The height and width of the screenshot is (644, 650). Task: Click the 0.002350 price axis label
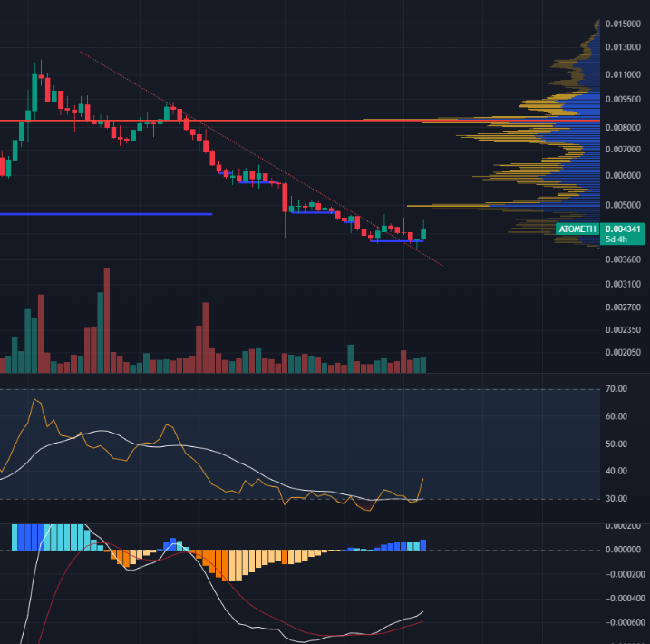(x=623, y=330)
